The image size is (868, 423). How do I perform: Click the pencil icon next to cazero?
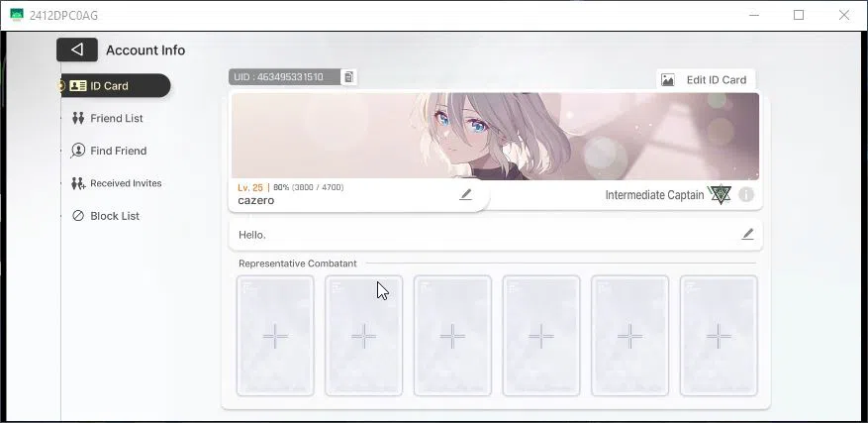[x=465, y=194]
